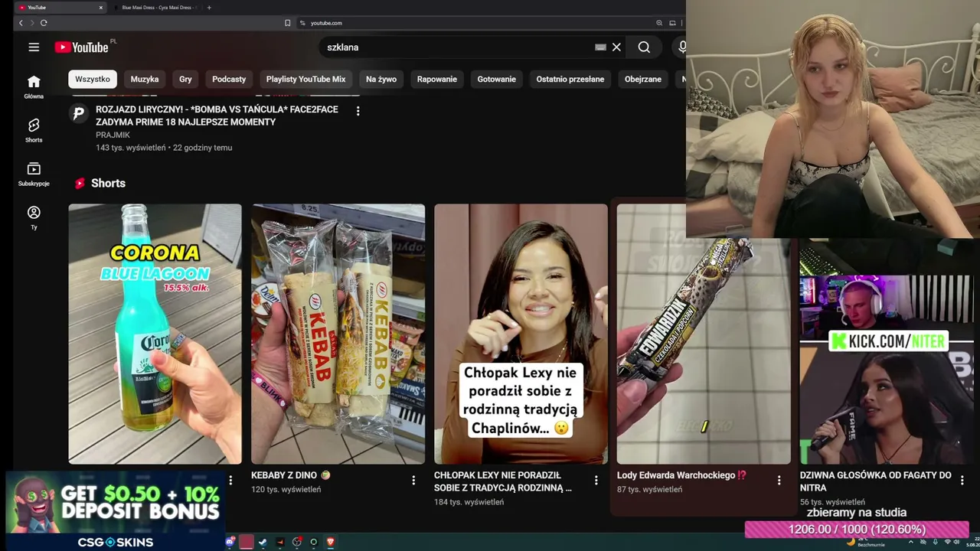980x551 pixels.
Task: Open Discord from the taskbar
Action: [230, 542]
